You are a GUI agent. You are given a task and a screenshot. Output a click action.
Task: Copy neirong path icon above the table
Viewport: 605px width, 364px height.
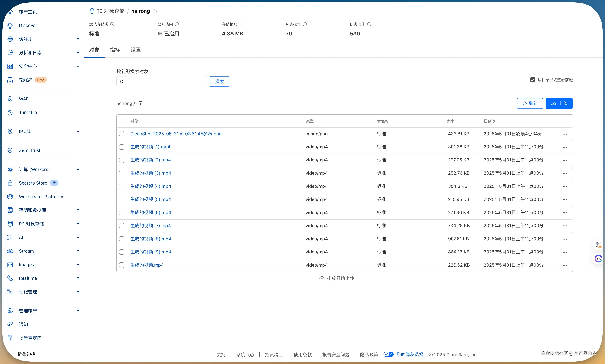pyautogui.click(x=140, y=104)
